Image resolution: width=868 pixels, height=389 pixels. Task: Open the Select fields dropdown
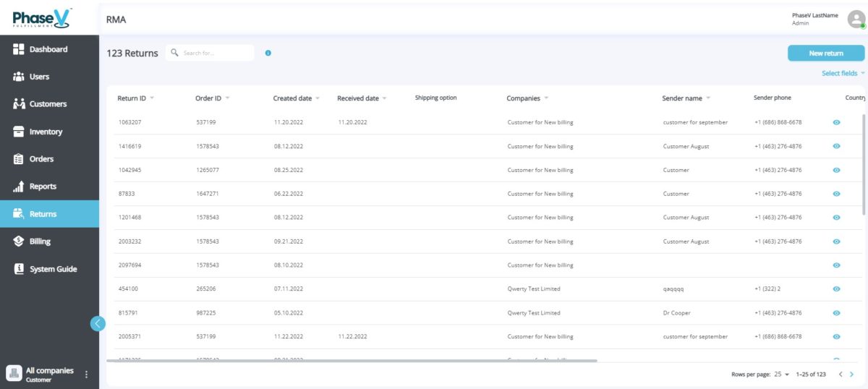click(843, 73)
